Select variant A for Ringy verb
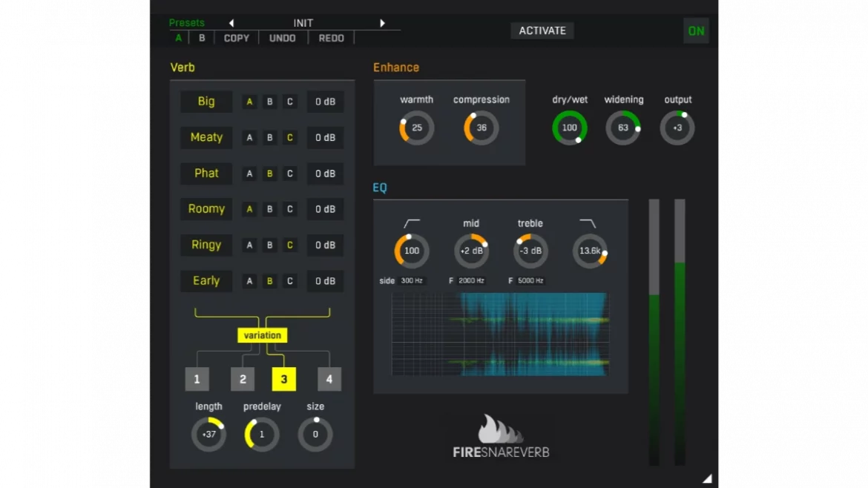868x488 pixels. coord(250,245)
